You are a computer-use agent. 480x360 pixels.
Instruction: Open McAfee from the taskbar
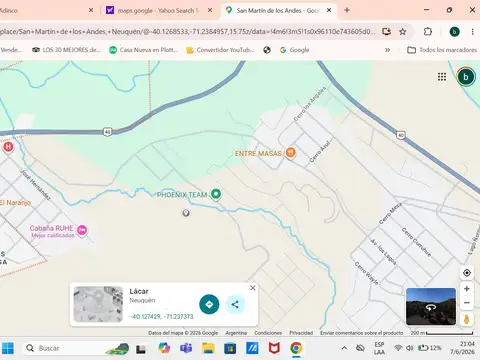(274, 348)
